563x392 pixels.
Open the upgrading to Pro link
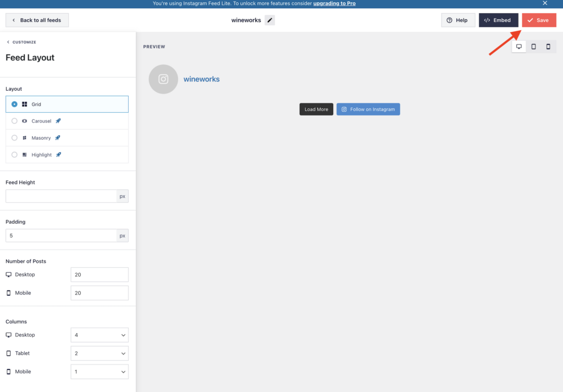(334, 3)
